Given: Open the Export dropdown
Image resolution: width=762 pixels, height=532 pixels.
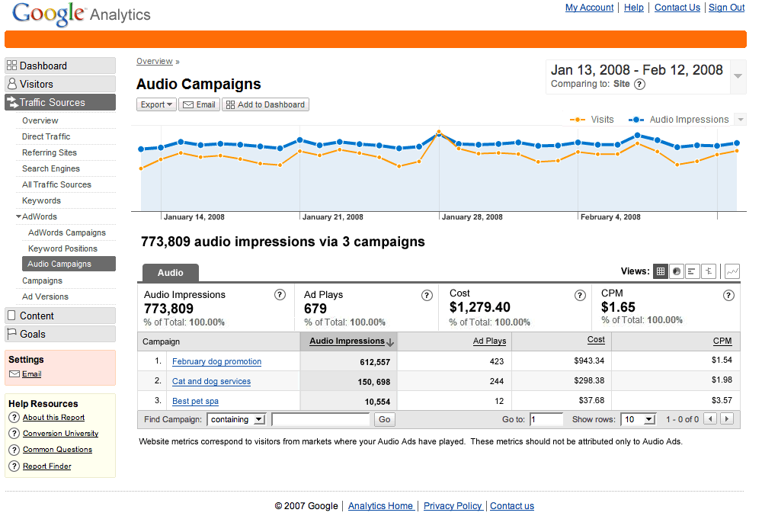Looking at the screenshot, I should (156, 104).
